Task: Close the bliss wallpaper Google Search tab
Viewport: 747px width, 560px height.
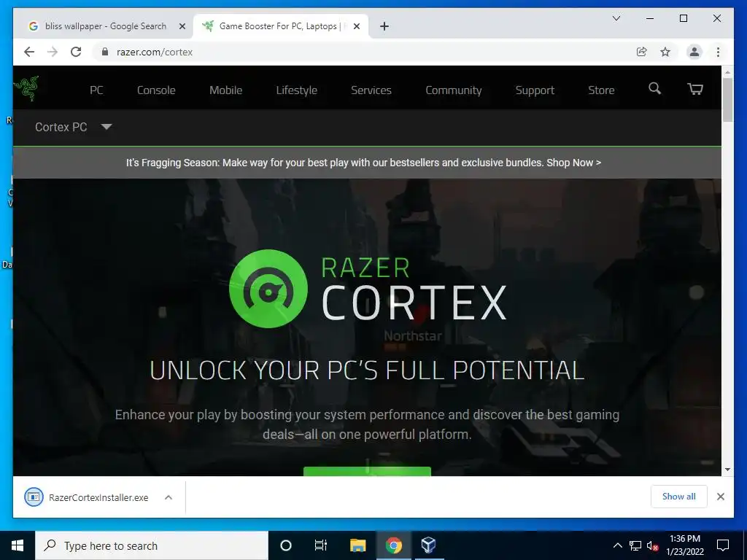Action: [182, 26]
